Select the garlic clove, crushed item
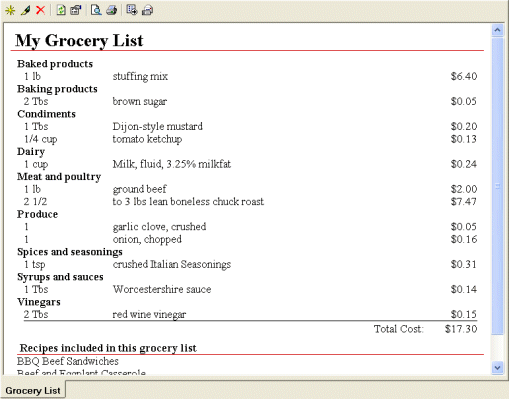 tap(159, 227)
